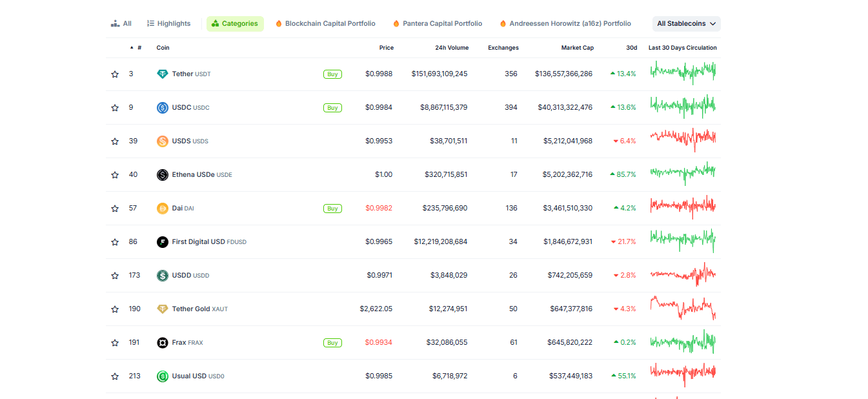Sort the table by Price

[387, 48]
